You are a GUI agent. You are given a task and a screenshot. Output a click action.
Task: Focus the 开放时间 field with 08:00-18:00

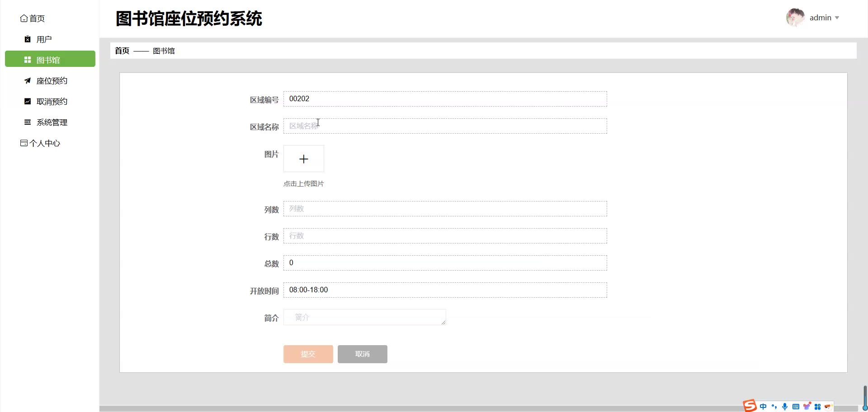[445, 290]
